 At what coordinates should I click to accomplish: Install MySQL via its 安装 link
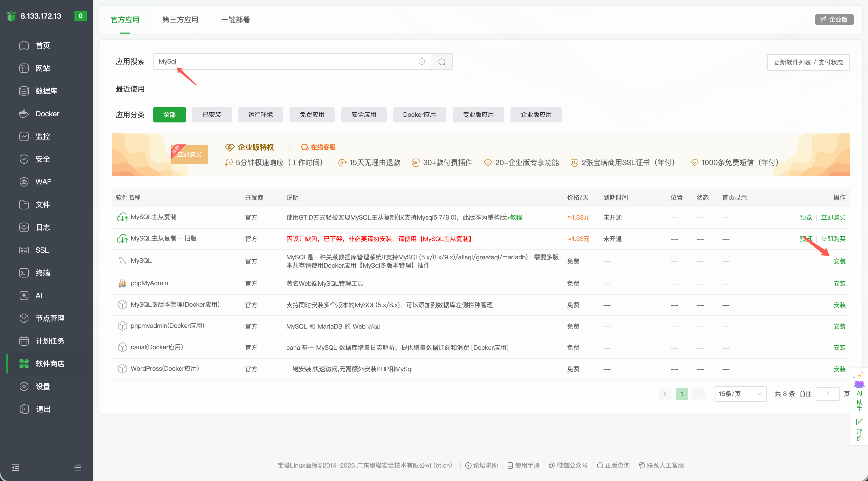(839, 261)
